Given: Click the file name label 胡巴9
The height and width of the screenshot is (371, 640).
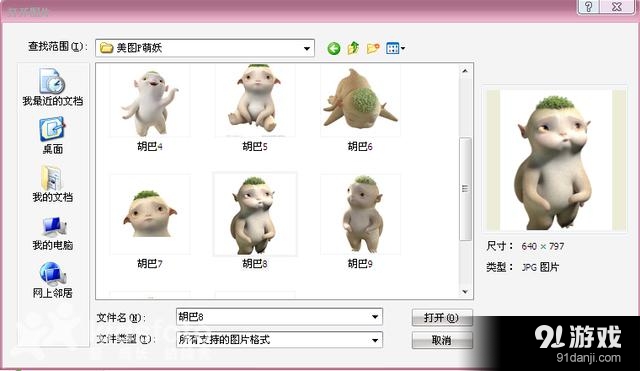Looking at the screenshot, I should point(360,264).
